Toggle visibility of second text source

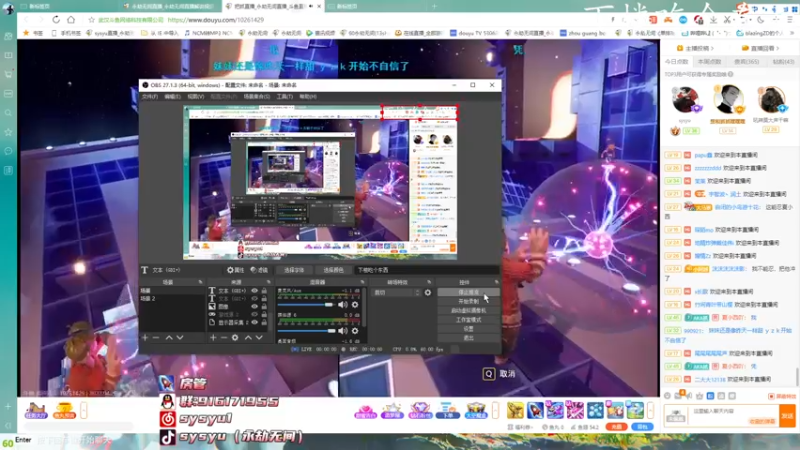pyautogui.click(x=254, y=298)
